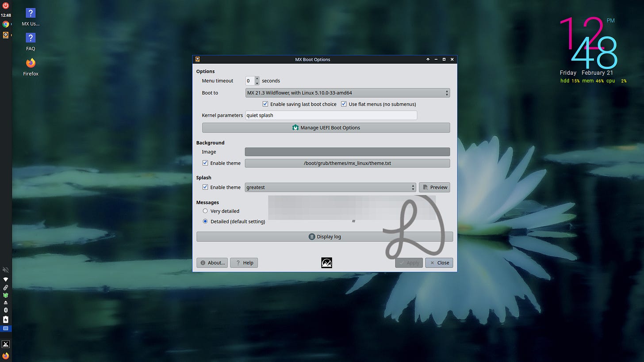Click the Display log button
Image resolution: width=644 pixels, height=362 pixels.
point(325,236)
